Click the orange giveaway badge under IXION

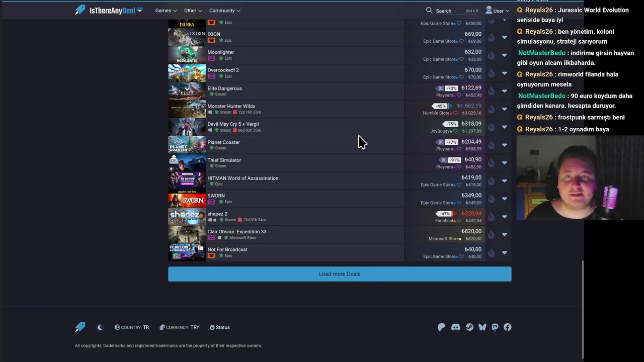[x=211, y=40]
